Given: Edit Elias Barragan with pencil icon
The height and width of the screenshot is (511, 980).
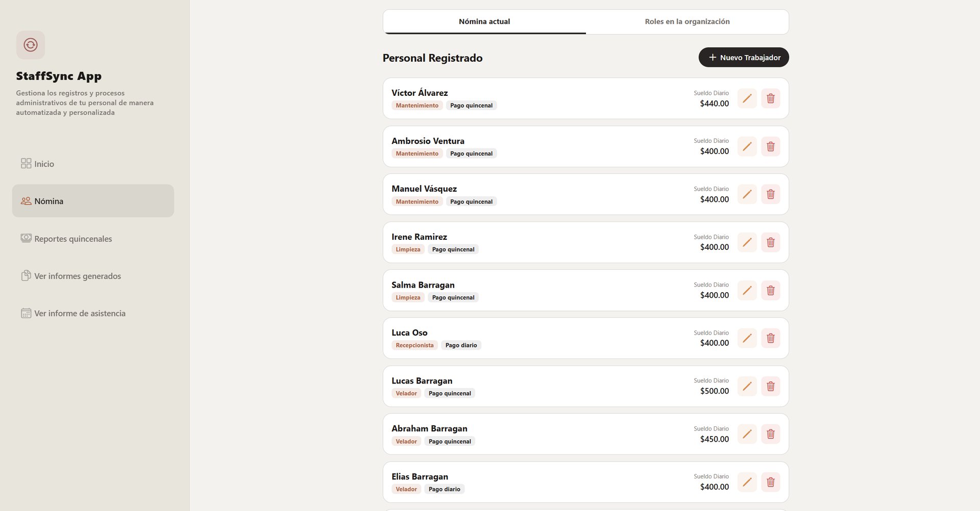Looking at the screenshot, I should (747, 482).
